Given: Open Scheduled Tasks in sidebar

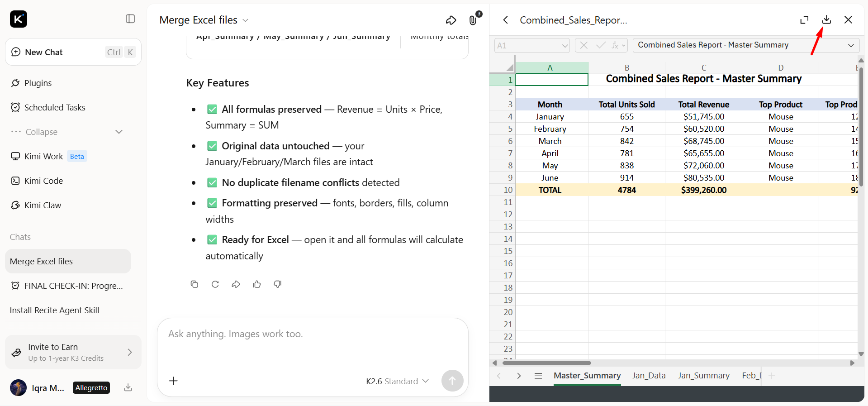Looking at the screenshot, I should pyautogui.click(x=55, y=107).
